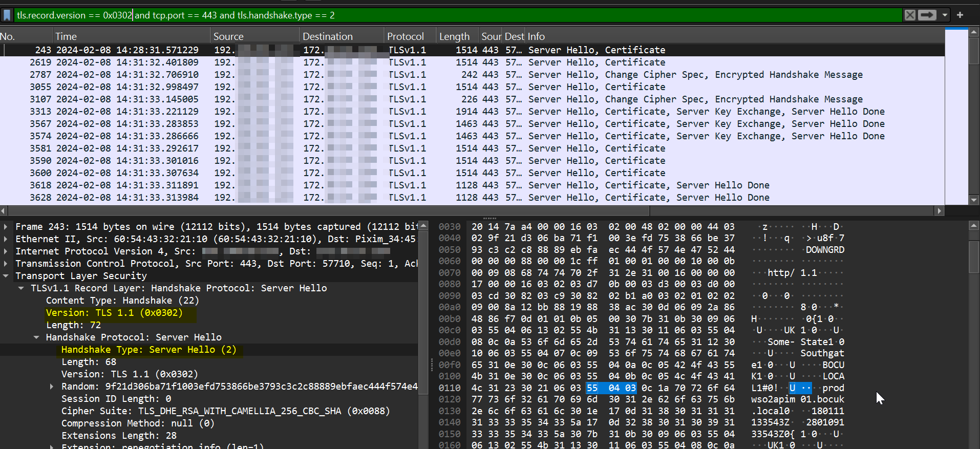Select the Cipher Suite field line

(x=225, y=411)
